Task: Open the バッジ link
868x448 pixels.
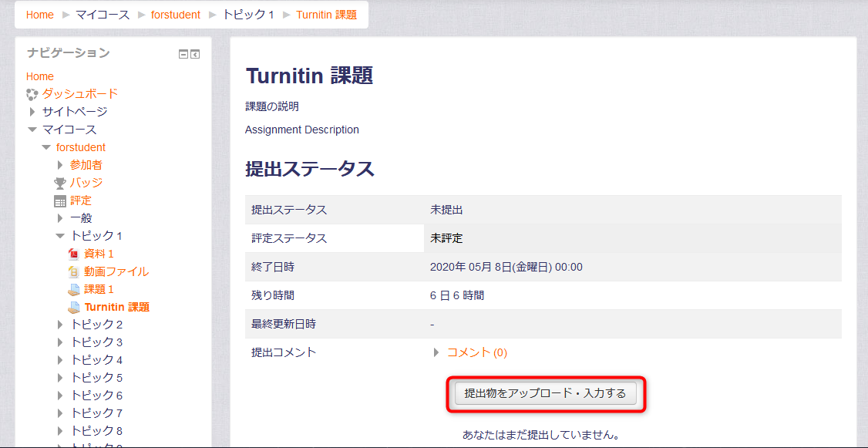Action: tap(86, 183)
